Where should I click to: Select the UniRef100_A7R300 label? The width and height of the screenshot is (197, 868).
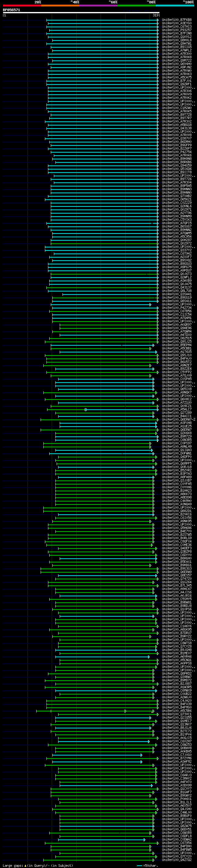pyautogui.click(x=177, y=54)
